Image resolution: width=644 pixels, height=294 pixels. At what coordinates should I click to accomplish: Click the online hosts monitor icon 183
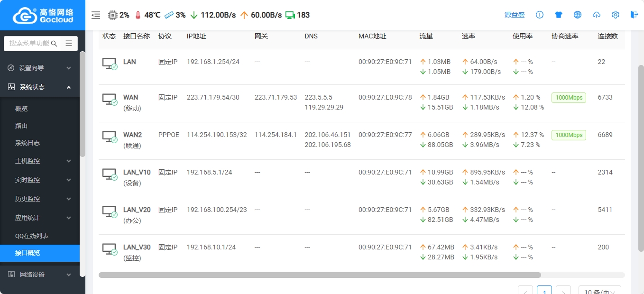pos(297,15)
